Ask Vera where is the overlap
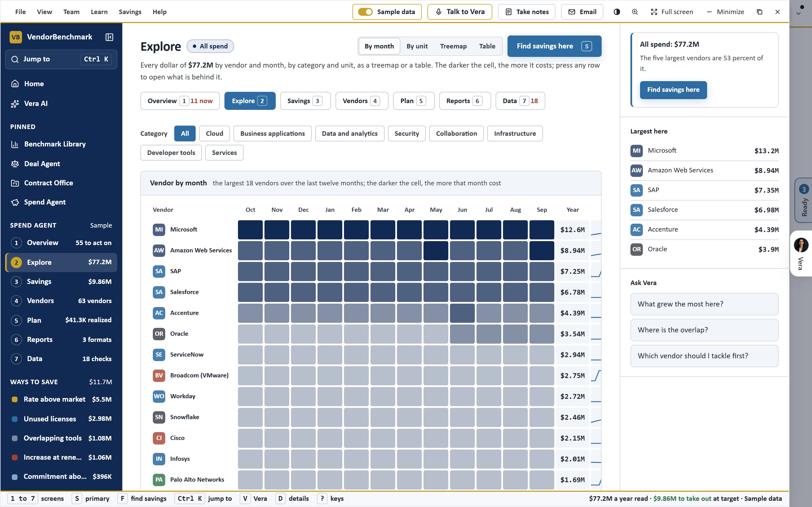This screenshot has width=812, height=507. (704, 330)
